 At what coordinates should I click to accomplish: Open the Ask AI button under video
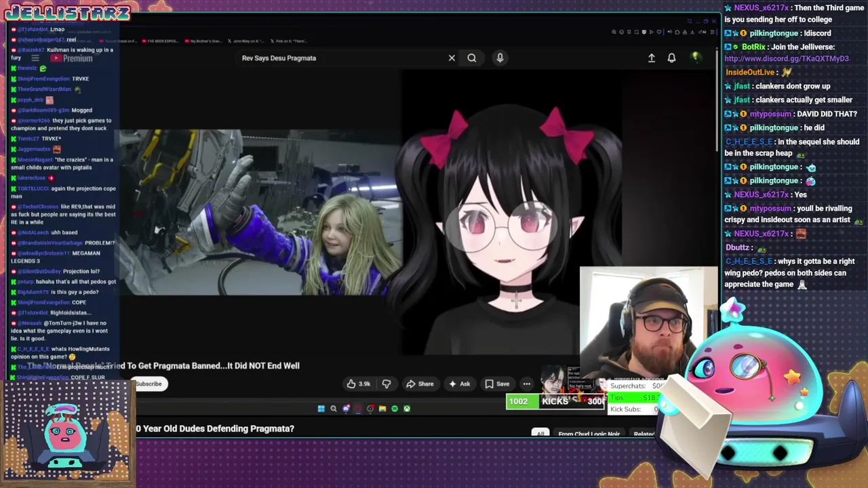click(x=459, y=384)
